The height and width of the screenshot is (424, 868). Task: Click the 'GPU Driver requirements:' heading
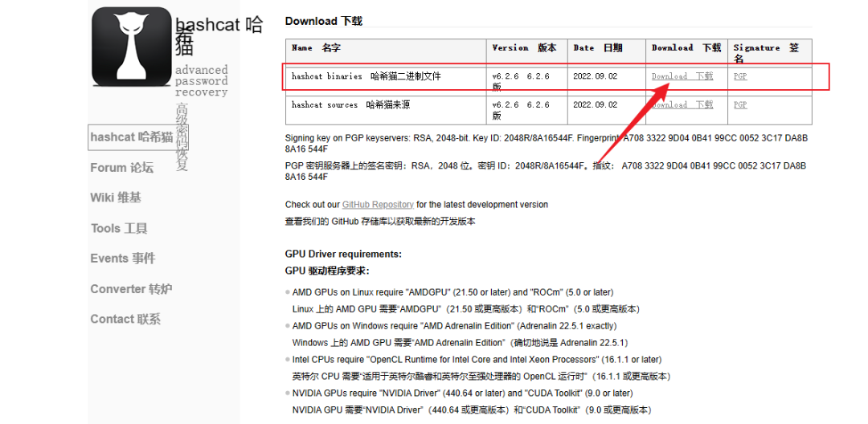point(343,255)
